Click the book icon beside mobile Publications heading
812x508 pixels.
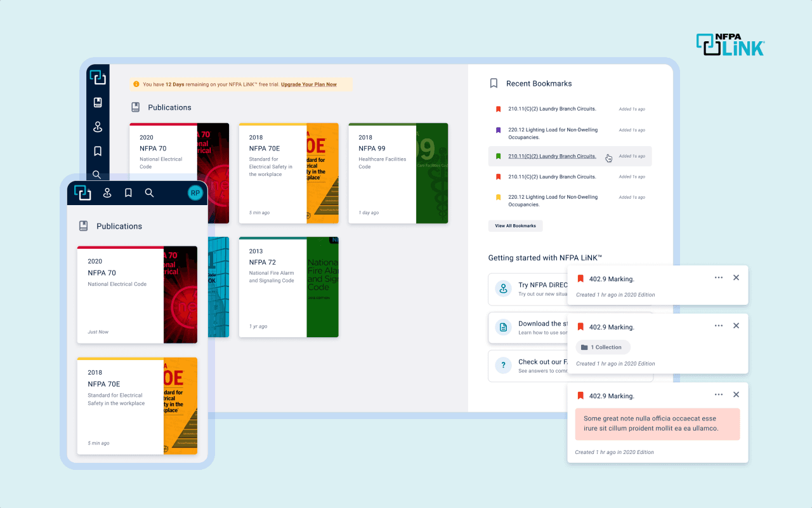(83, 226)
